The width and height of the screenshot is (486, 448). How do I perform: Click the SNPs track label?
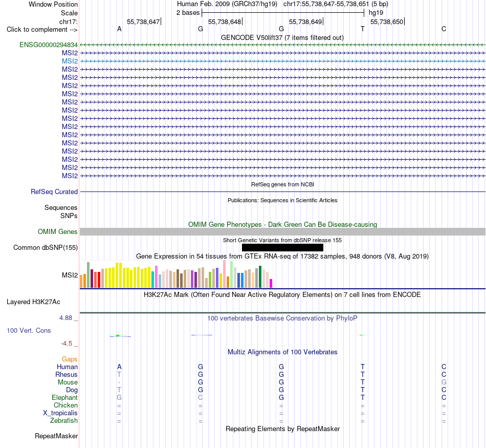pos(69,216)
